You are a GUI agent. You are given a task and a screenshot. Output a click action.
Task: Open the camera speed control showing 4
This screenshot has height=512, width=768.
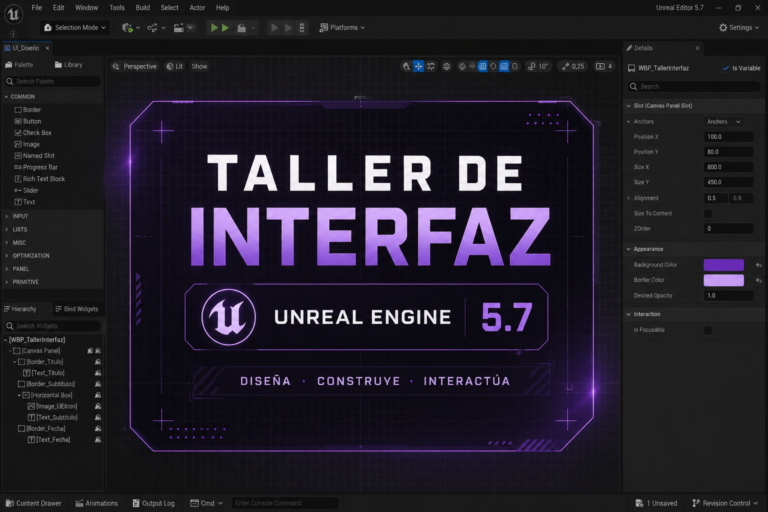point(604,66)
